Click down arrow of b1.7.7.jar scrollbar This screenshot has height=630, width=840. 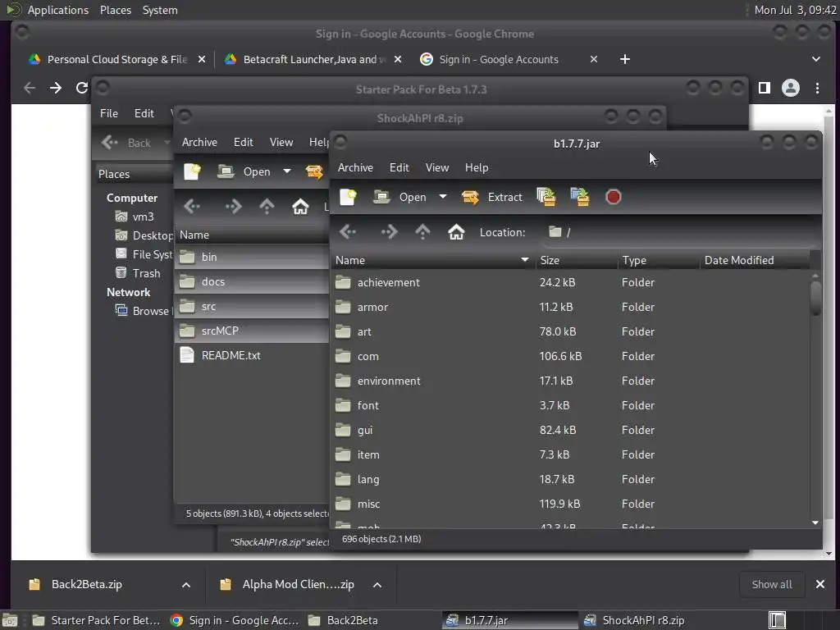click(815, 523)
